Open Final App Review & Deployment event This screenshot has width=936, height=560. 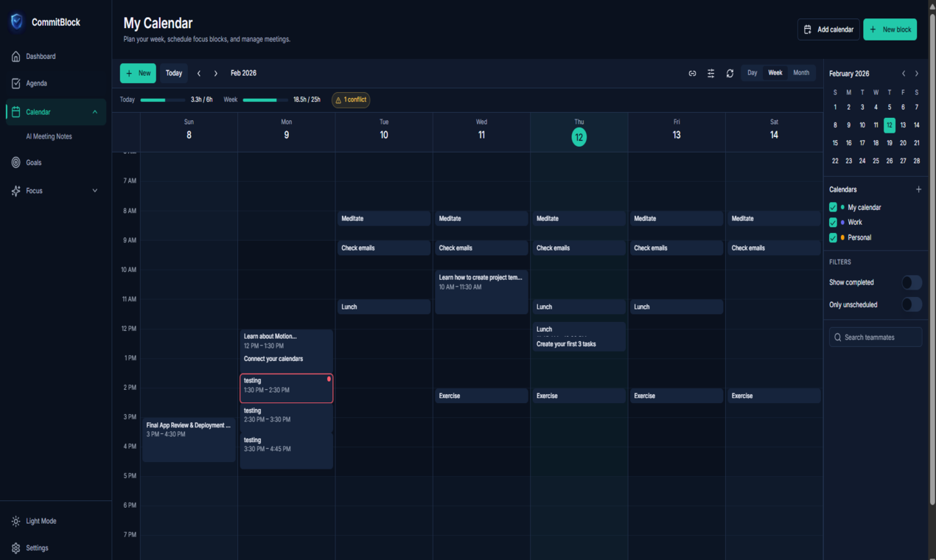189,440
